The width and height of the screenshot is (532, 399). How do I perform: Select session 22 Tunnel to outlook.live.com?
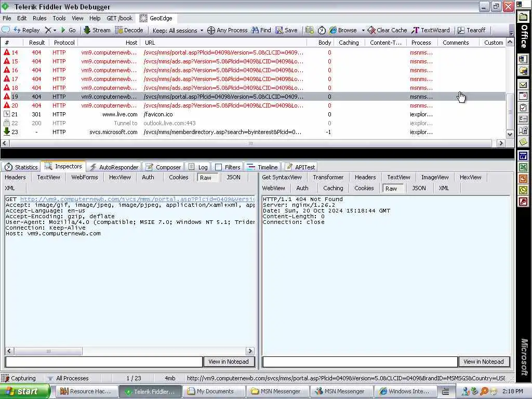point(253,123)
